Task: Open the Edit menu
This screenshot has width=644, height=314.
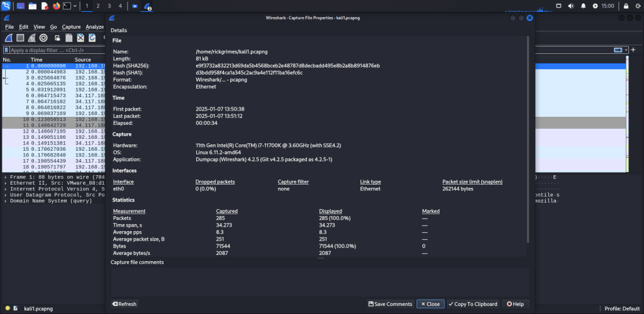Action: click(x=24, y=27)
